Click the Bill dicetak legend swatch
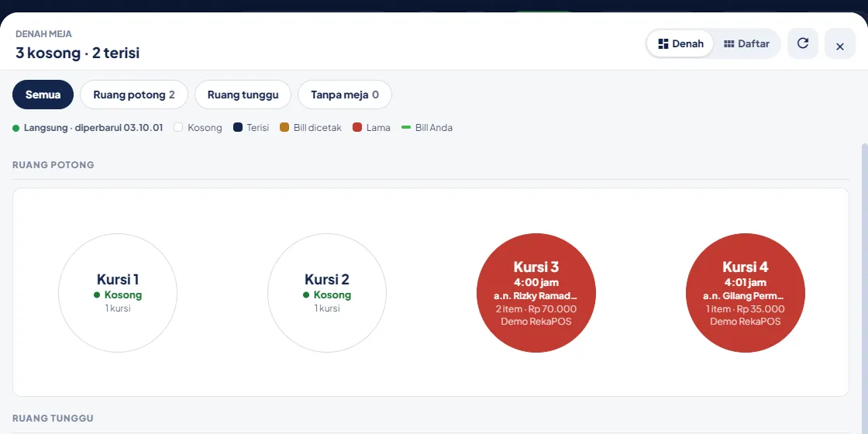 coord(284,127)
